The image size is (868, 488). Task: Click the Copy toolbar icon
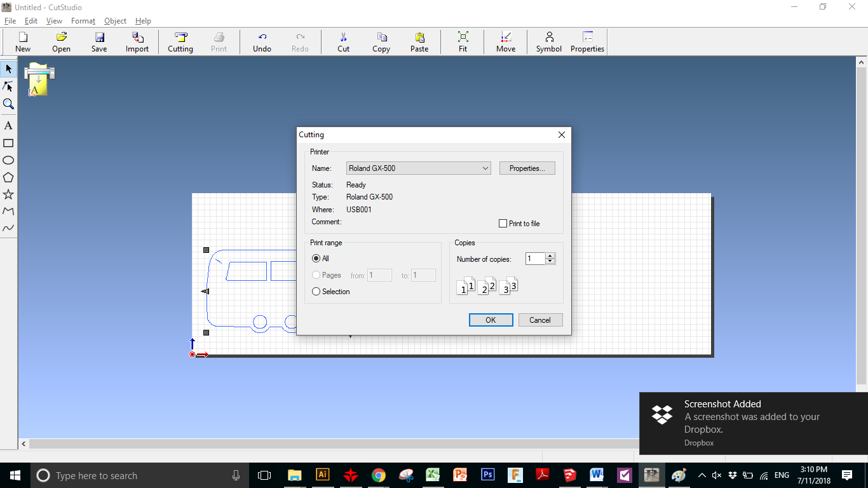[381, 42]
